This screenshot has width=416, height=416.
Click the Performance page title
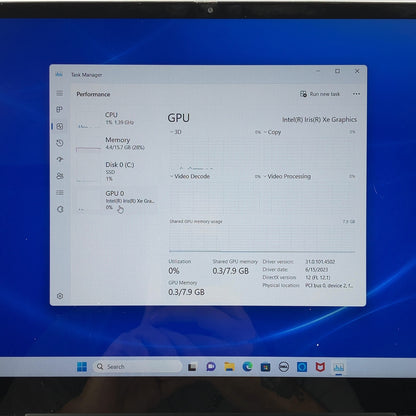(93, 94)
